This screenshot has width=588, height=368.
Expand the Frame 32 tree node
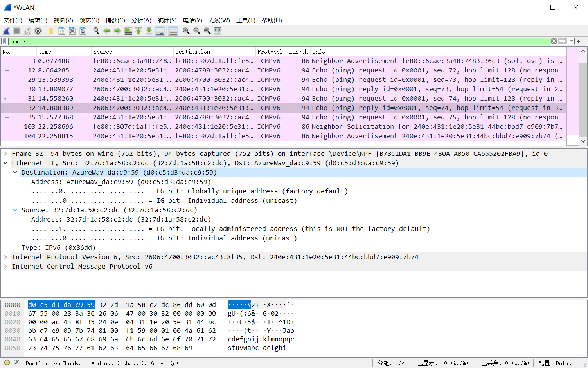pyautogui.click(x=5, y=153)
